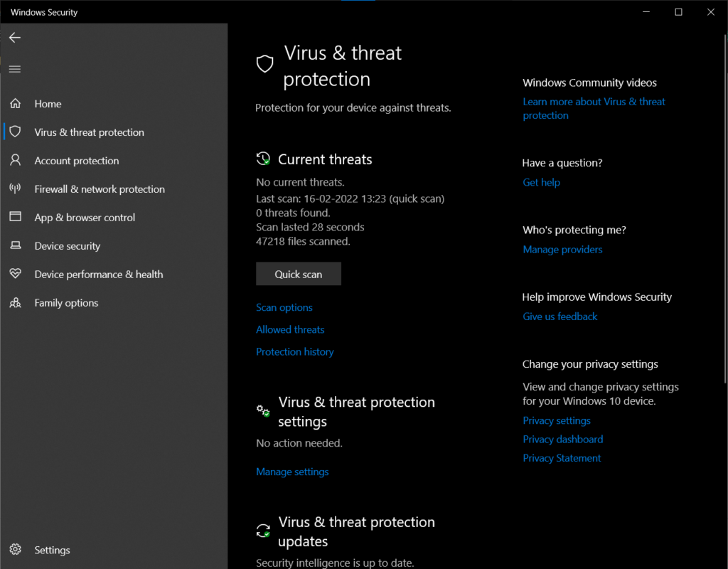Image resolution: width=728 pixels, height=569 pixels.
Task: Click the Firewall antenna icon
Action: click(16, 188)
